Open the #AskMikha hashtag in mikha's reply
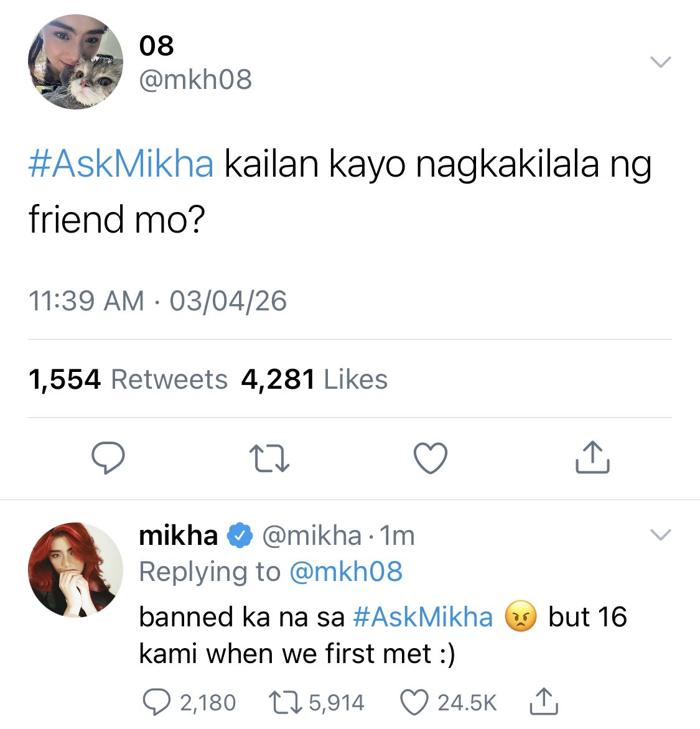 coord(422,617)
